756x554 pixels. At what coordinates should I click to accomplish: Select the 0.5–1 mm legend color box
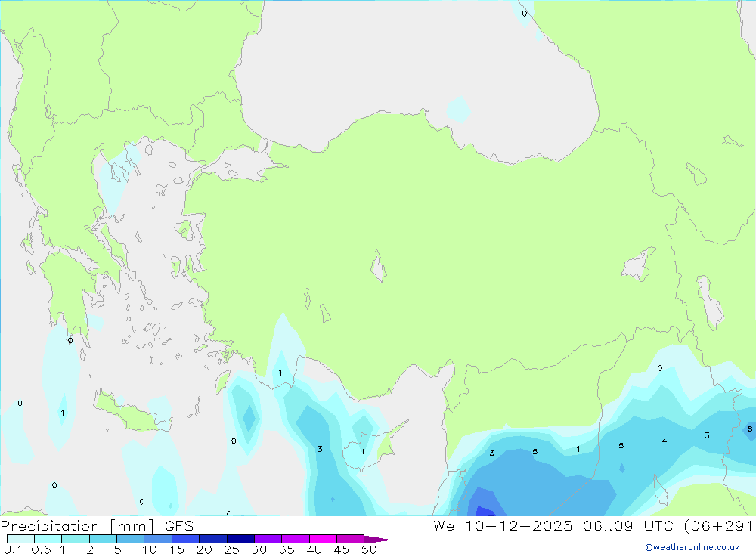click(x=48, y=539)
